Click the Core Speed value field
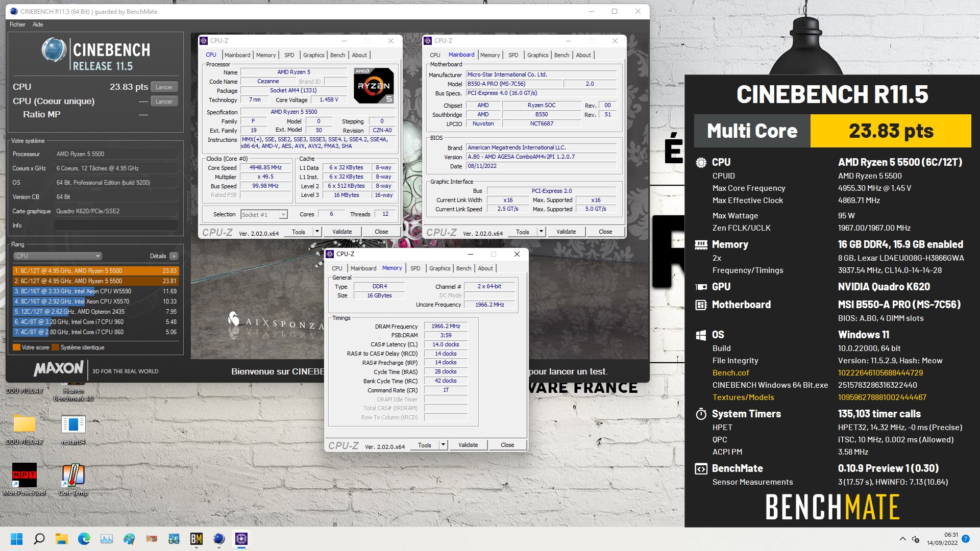The image size is (980, 551). tap(265, 168)
